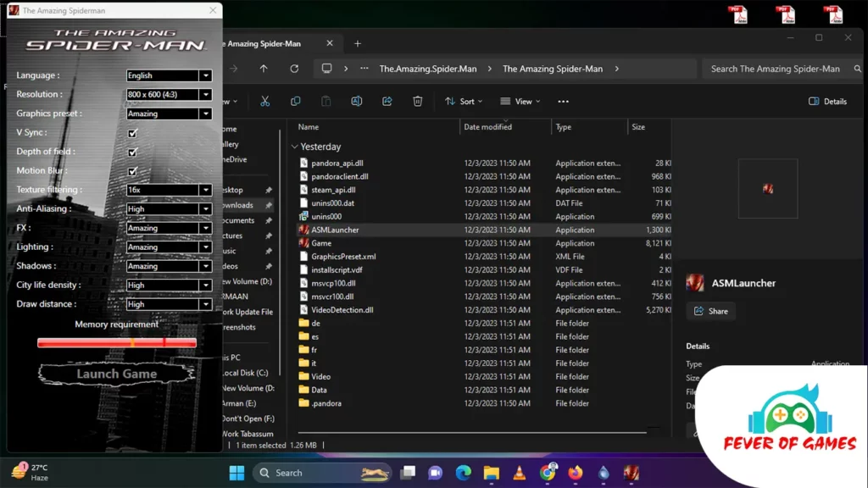
Task: Click the horizontal scrollbar in file list
Action: (x=472, y=431)
